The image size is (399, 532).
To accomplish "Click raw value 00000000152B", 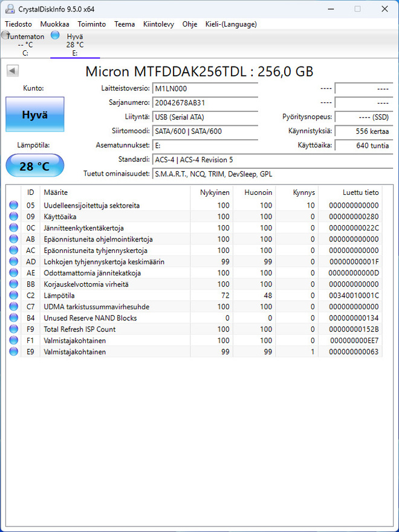I will [354, 329].
